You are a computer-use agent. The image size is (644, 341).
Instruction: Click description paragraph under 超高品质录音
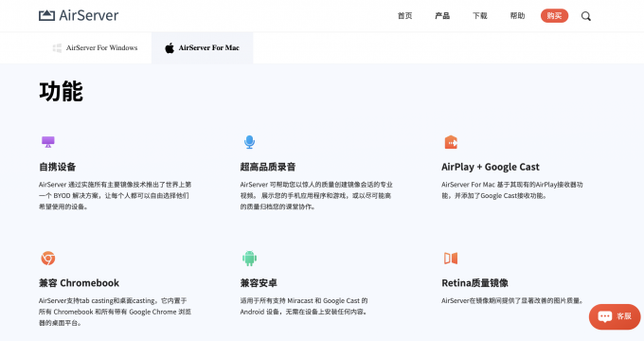[x=316, y=195]
